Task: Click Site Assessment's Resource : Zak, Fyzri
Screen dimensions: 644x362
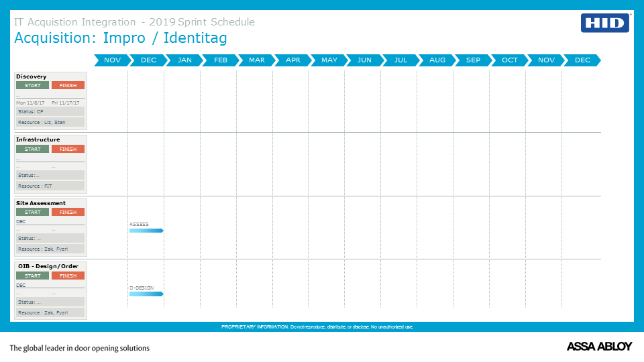Action: tap(50, 249)
